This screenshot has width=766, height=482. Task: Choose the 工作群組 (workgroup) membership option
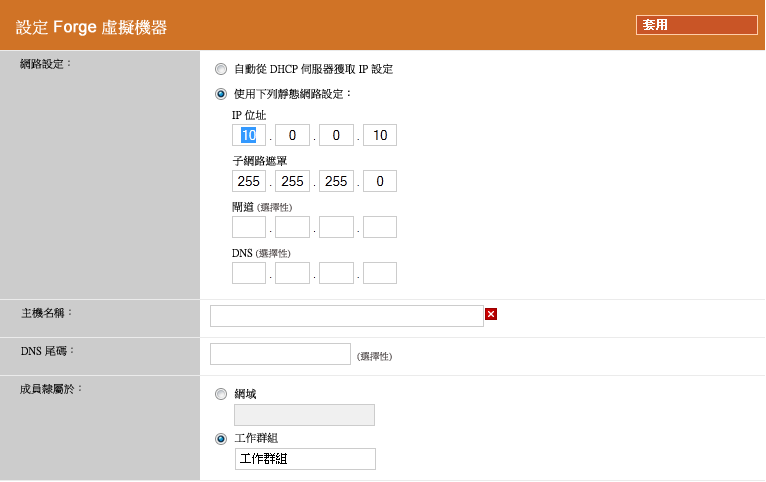coord(221,438)
